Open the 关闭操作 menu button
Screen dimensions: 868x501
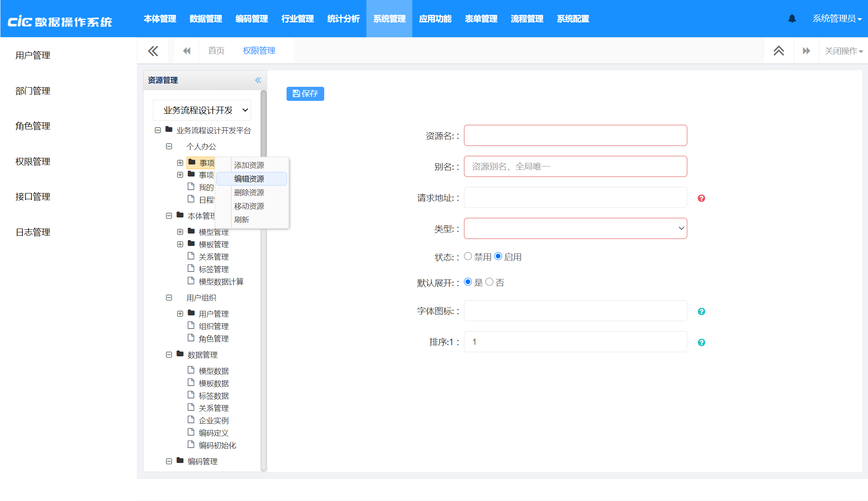pyautogui.click(x=843, y=51)
